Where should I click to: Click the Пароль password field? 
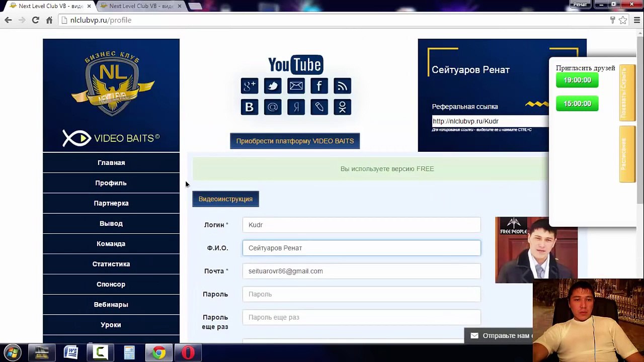362,294
